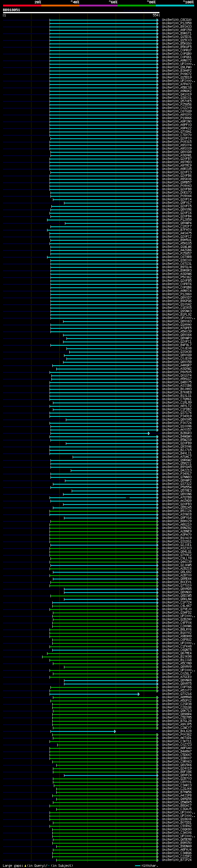Screen dimensions: 197x868
Task: Open hit UniRef100_Q5MZI1
Action: 176,464
